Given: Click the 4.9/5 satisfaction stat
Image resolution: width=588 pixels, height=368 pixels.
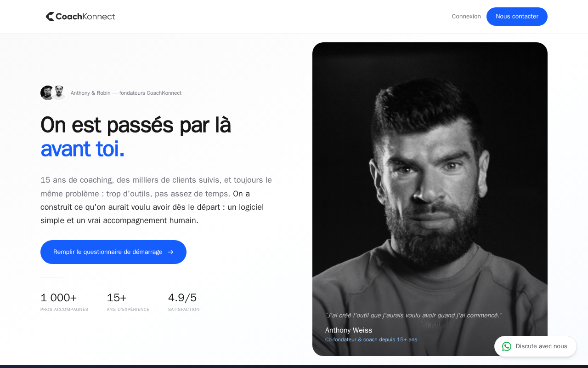Looking at the screenshot, I should pos(184,302).
